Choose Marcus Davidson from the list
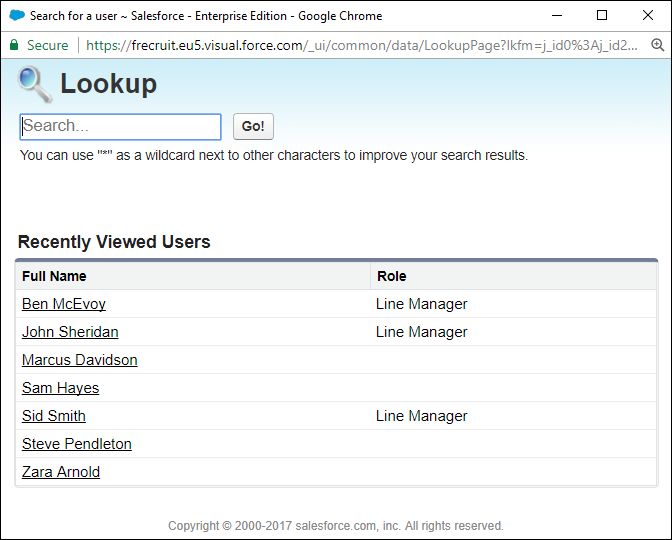 click(79, 360)
